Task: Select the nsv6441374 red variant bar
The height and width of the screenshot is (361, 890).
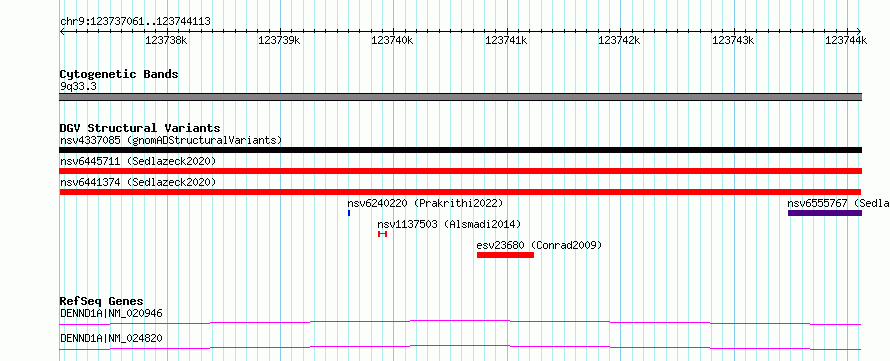Action: [x=460, y=192]
